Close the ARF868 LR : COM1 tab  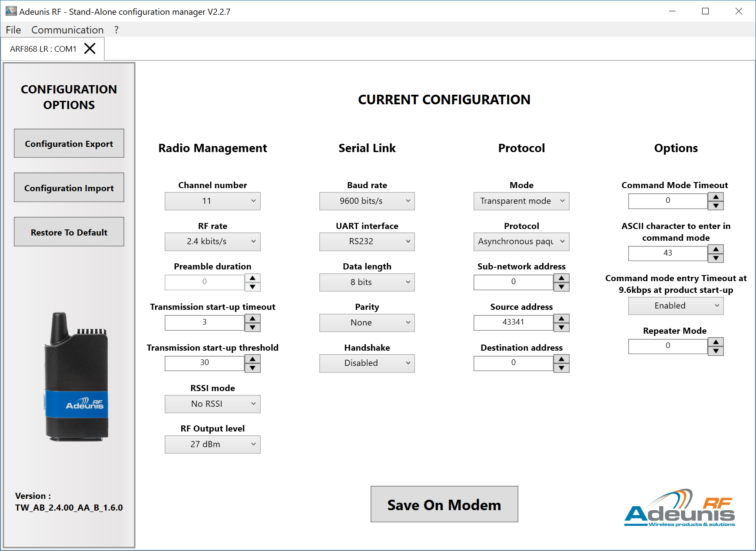pos(90,49)
